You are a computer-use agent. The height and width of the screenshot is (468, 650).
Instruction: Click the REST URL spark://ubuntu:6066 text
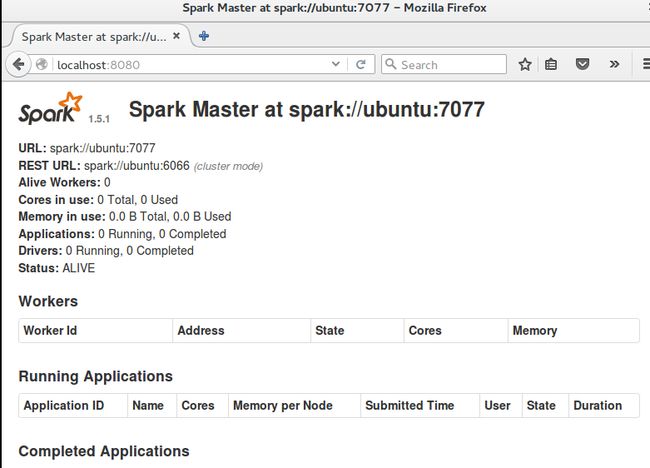137,165
